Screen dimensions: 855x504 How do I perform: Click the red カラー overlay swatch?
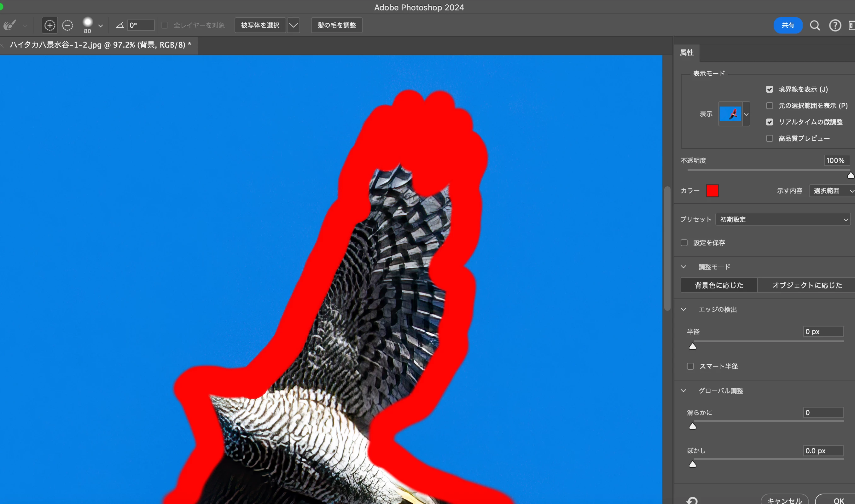(712, 190)
